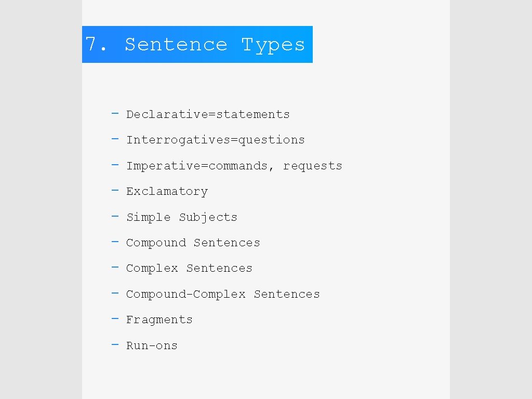
Task: Select the "Fragments" bullet text
Action: point(159,320)
